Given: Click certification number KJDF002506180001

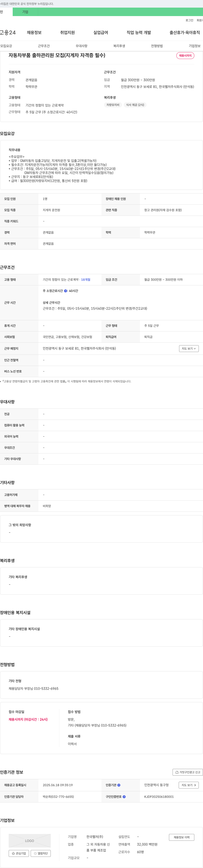Looking at the screenshot, I should (x=159, y=797).
